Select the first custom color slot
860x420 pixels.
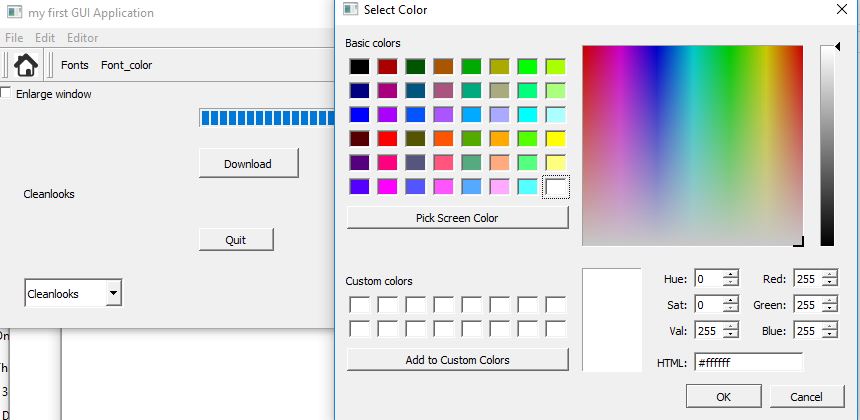coord(360,304)
